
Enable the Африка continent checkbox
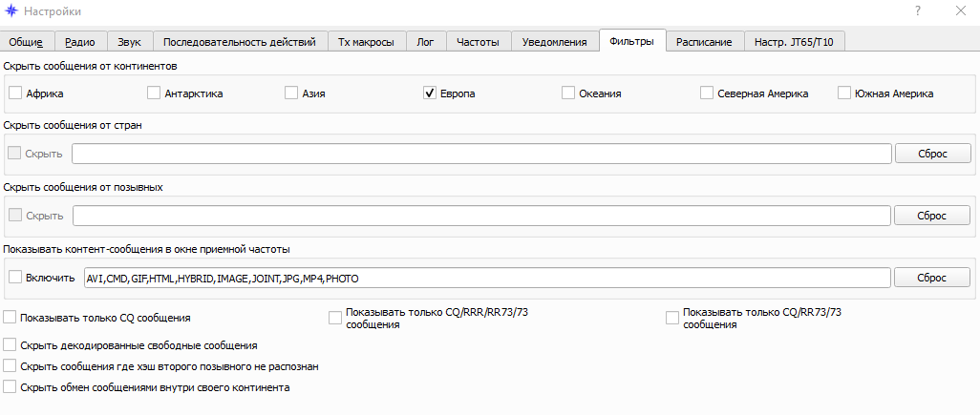(15, 93)
